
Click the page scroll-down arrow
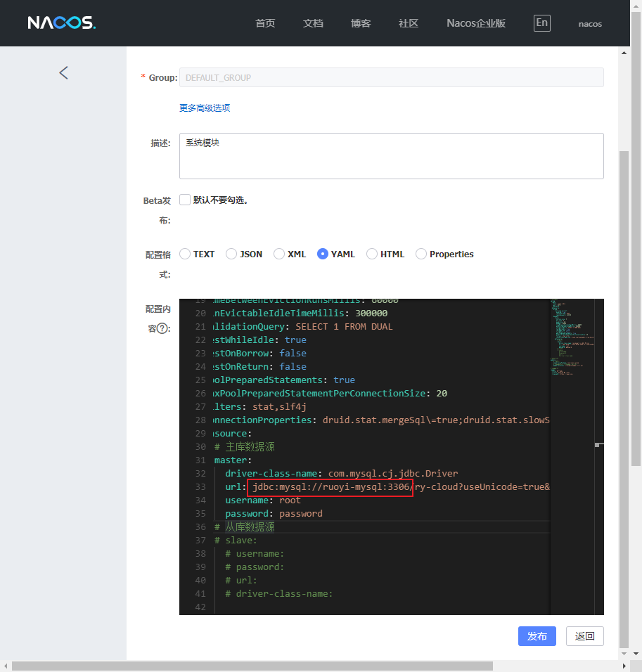coord(624,654)
